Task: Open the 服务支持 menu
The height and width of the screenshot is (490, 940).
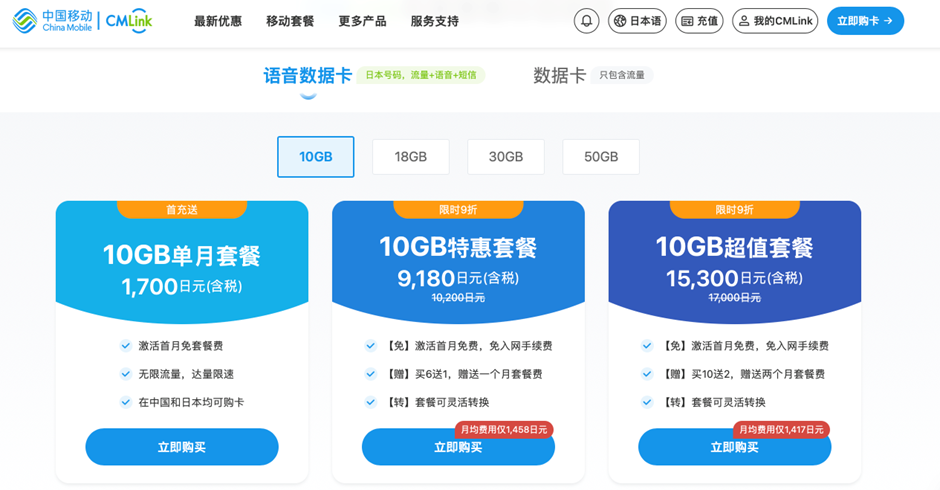Action: (434, 21)
